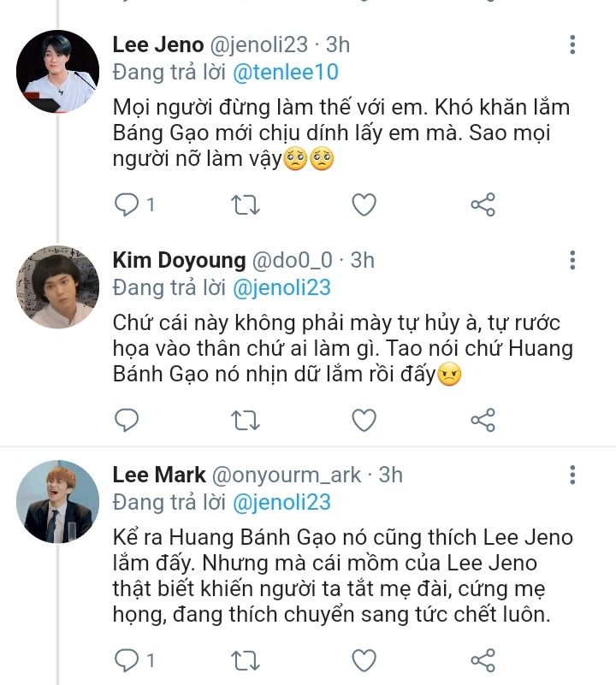Open more options on Kim Doyoung's tweet

point(572,260)
